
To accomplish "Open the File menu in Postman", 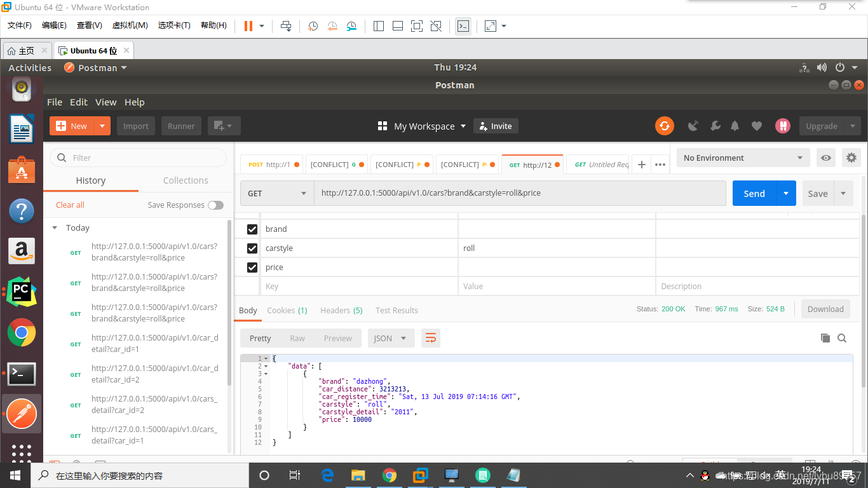I will pyautogui.click(x=55, y=102).
